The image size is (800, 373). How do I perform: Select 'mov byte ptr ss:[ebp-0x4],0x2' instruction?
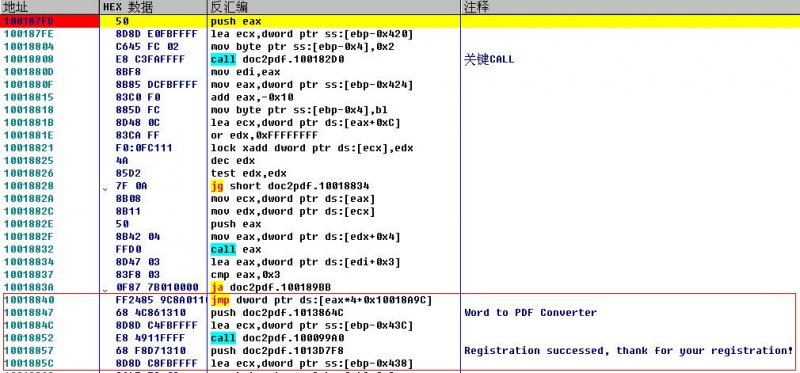point(302,47)
